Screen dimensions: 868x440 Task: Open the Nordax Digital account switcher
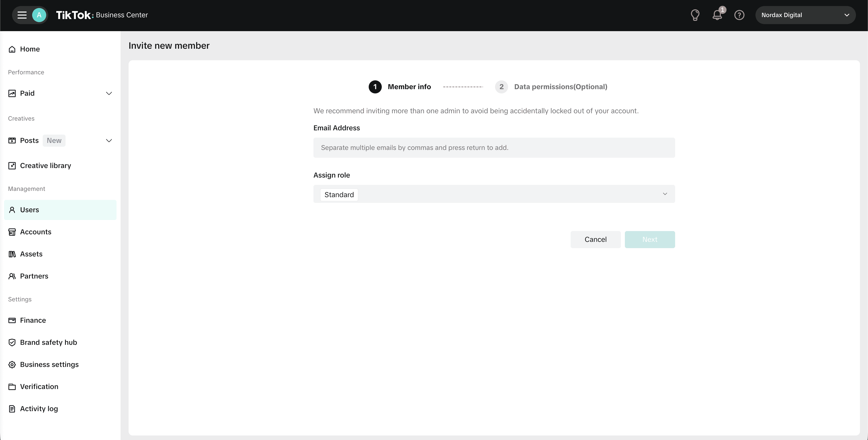pyautogui.click(x=805, y=15)
